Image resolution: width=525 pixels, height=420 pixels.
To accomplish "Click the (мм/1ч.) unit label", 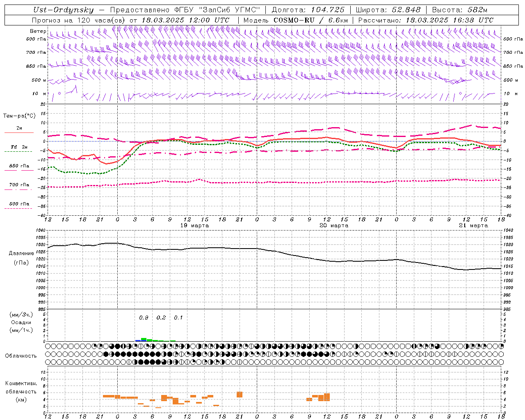I will coord(21,330).
